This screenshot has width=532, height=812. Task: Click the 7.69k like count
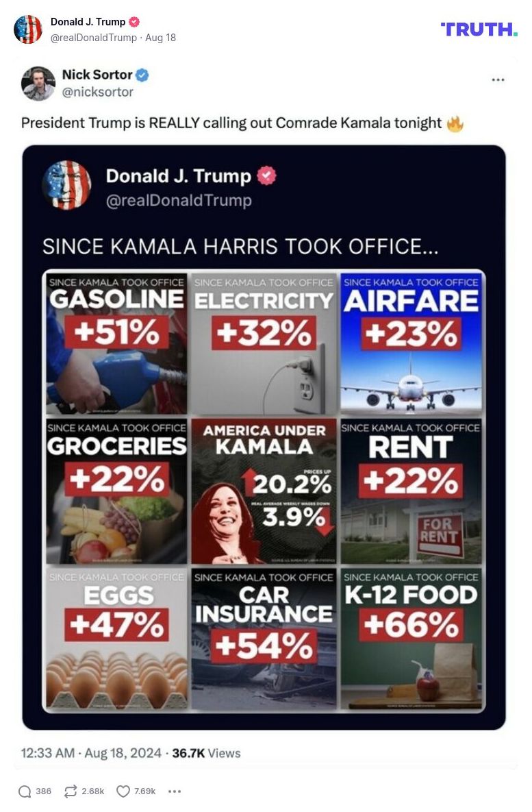click(x=144, y=790)
